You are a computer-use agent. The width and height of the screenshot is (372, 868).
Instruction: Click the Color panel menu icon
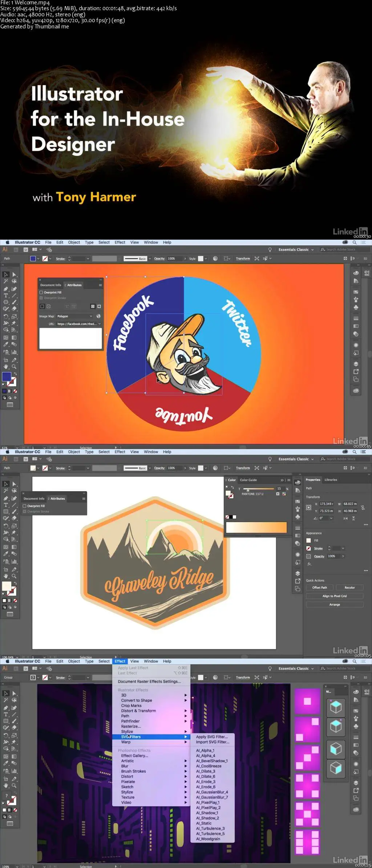[289, 480]
